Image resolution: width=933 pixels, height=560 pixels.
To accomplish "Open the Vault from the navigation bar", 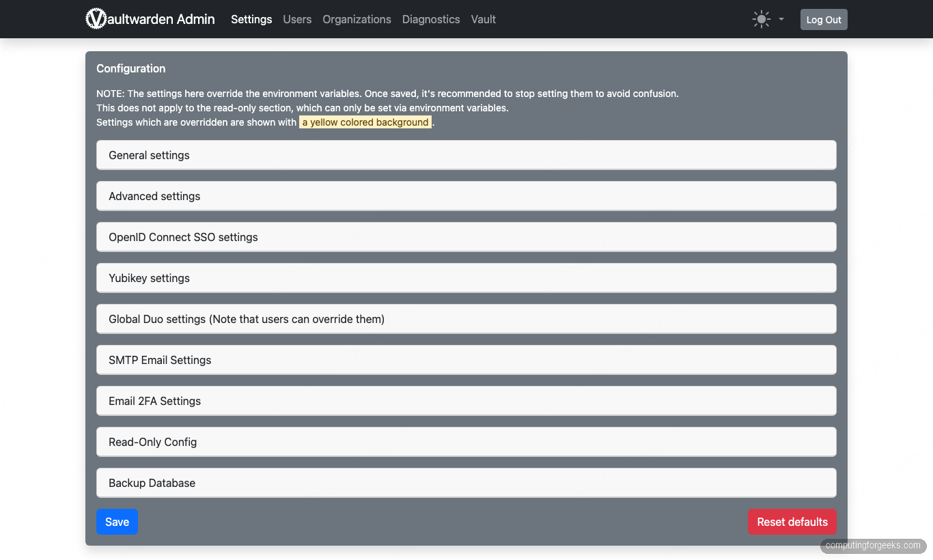I will click(x=483, y=19).
